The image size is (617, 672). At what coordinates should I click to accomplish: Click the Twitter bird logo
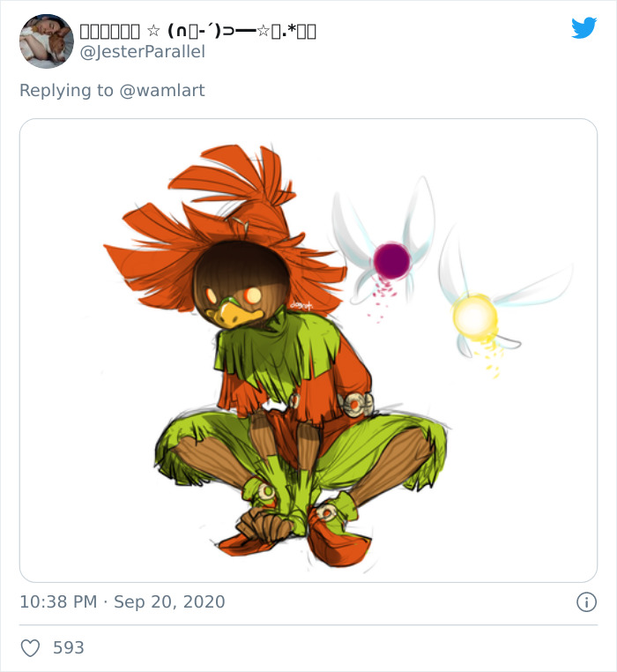[584, 28]
